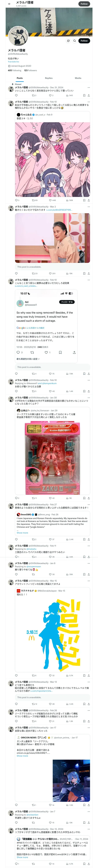The height and width of the screenshot is (868, 98).
Task: Expand Show more on 9mmSMG quote
Action: [x=22, y=533]
